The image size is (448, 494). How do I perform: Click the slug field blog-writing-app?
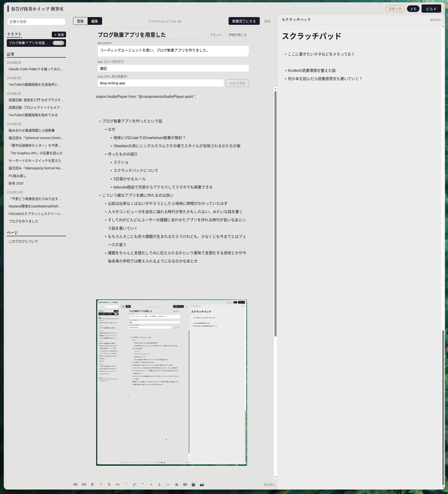click(x=160, y=83)
